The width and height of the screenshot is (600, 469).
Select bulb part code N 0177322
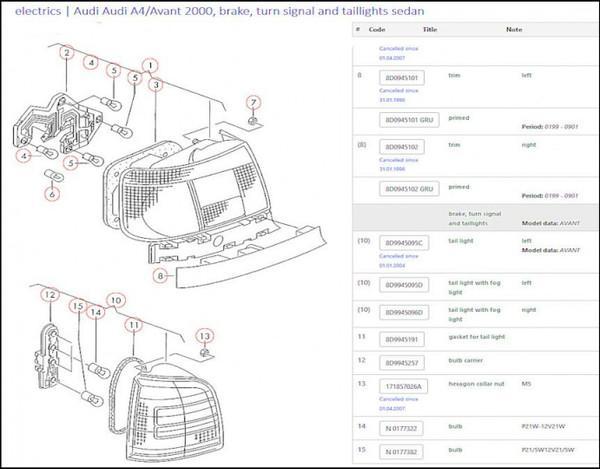pyautogui.click(x=401, y=427)
